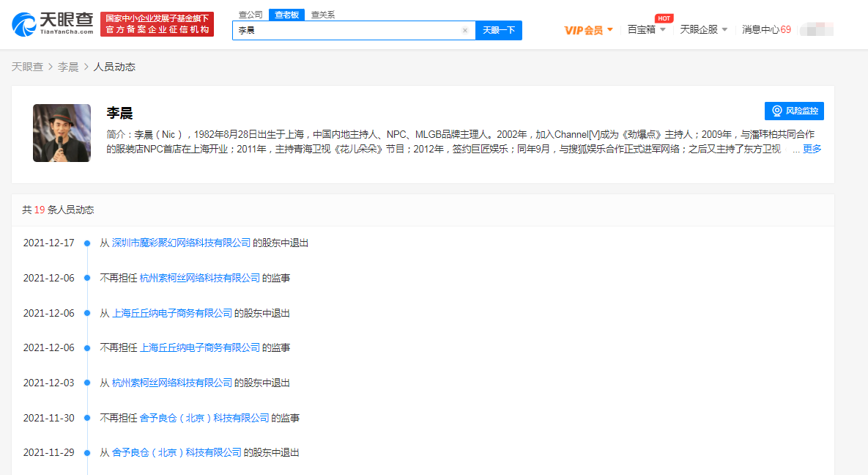This screenshot has width=868, height=475.
Task: Select the 查公司 search tab
Action: coord(251,15)
